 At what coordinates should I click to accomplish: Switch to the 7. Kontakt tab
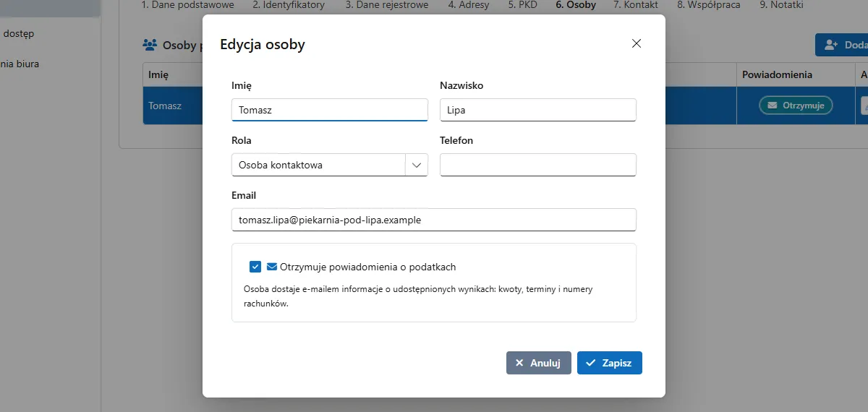(x=636, y=5)
